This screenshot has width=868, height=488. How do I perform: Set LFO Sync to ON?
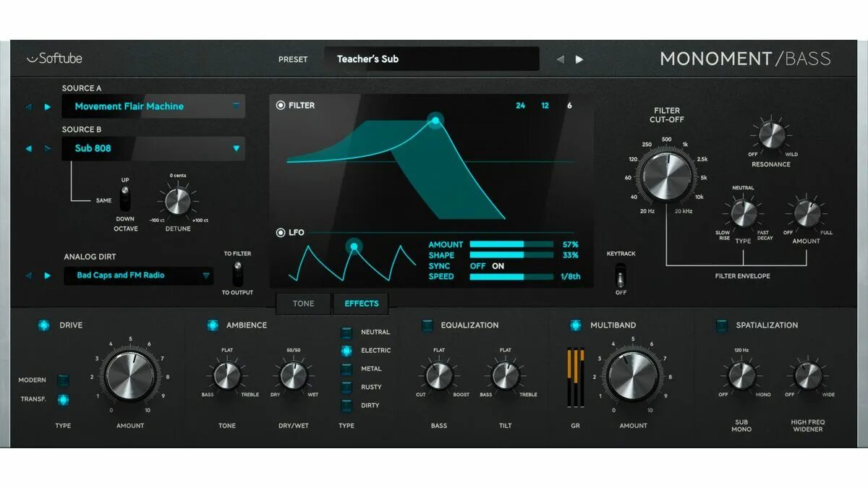pos(498,266)
